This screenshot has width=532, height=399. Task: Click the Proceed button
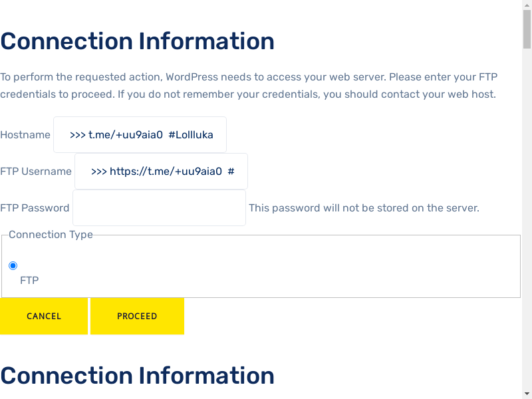click(x=137, y=317)
